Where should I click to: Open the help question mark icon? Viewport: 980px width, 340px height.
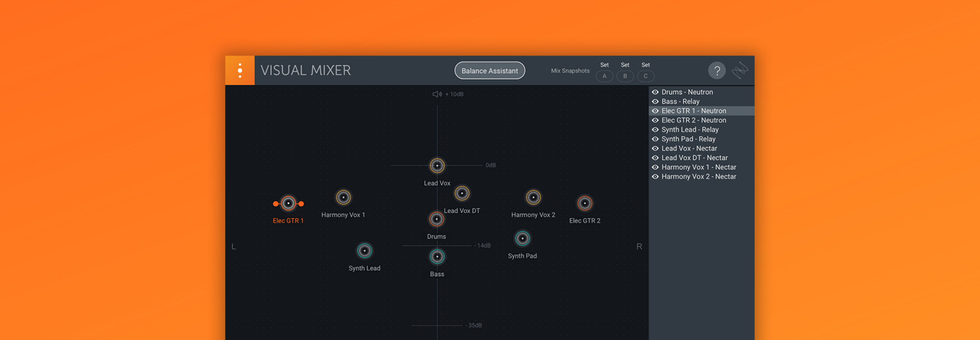click(717, 71)
